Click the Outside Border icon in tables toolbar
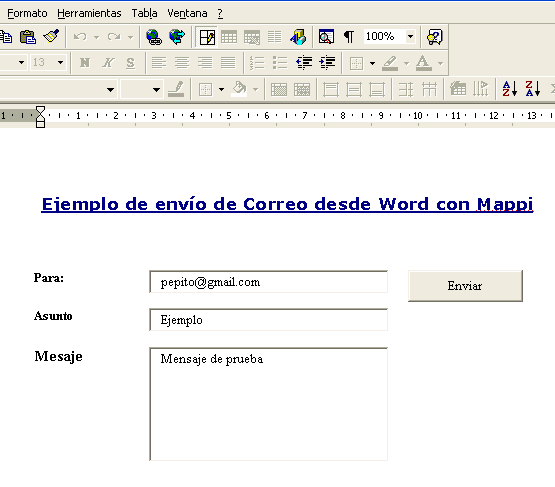This screenshot has width=555, height=487. (x=206, y=89)
